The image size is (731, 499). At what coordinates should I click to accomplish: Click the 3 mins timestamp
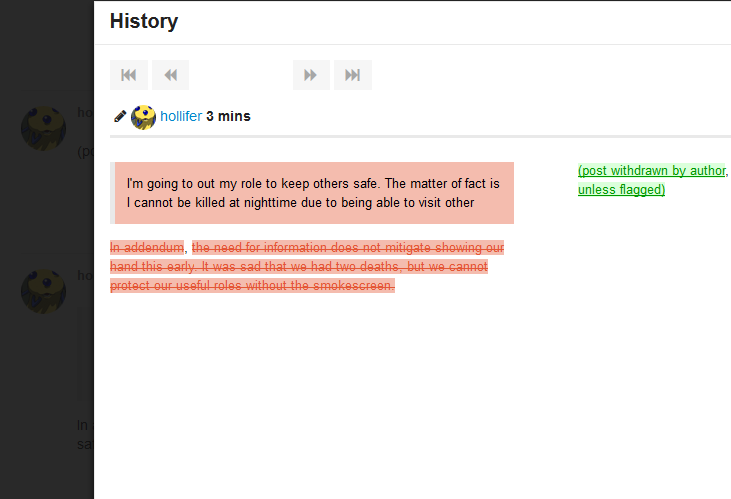tap(228, 117)
